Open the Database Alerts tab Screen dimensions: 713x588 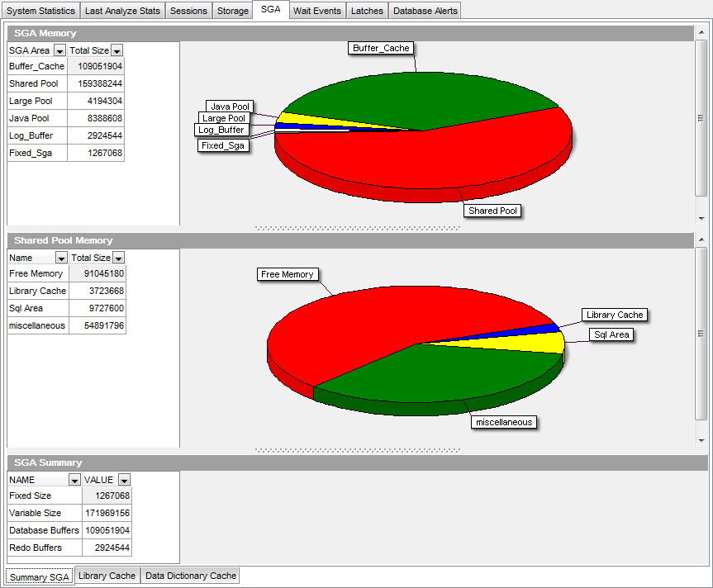click(424, 11)
